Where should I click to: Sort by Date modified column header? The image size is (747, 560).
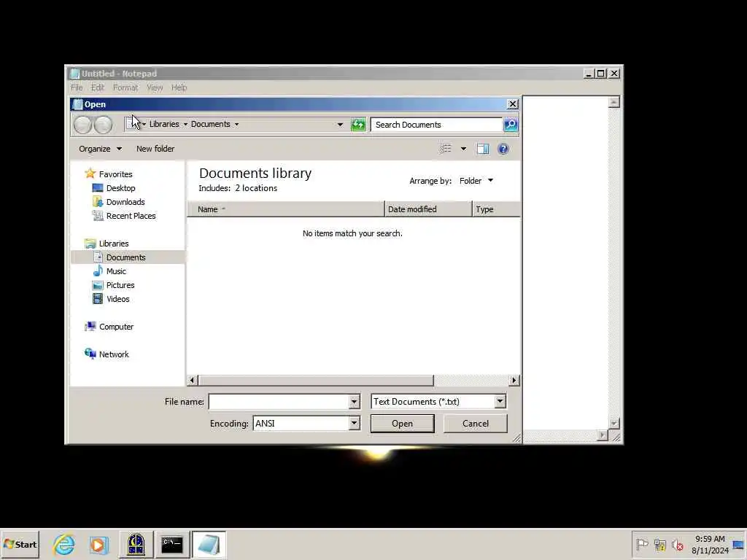pyautogui.click(x=428, y=209)
